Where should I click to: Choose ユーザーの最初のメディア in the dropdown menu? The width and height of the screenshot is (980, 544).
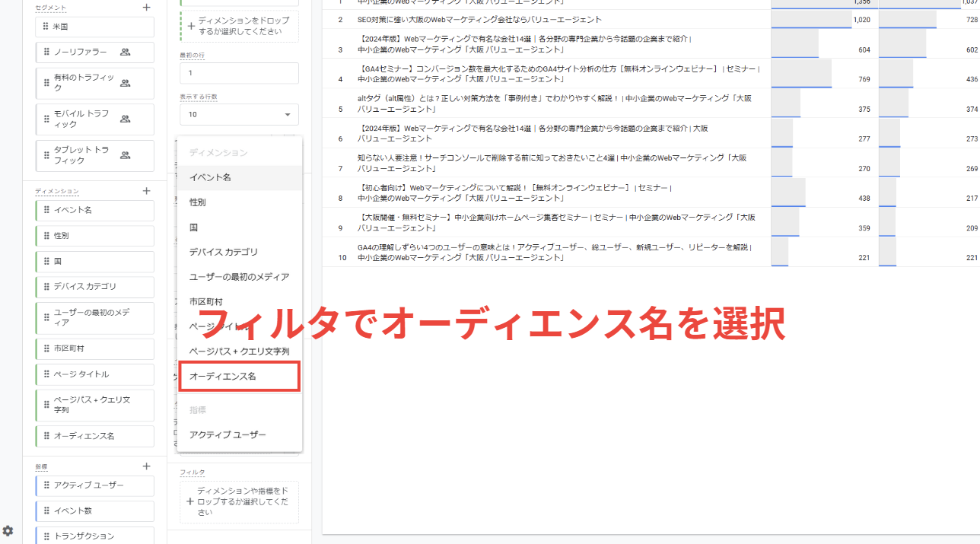(240, 277)
